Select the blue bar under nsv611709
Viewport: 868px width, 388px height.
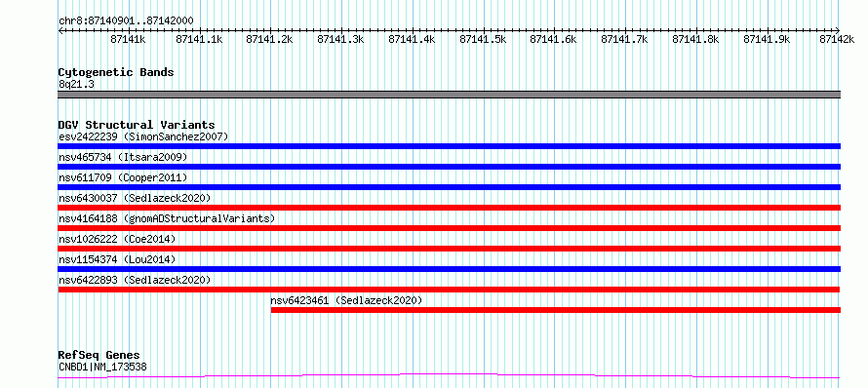click(449, 187)
